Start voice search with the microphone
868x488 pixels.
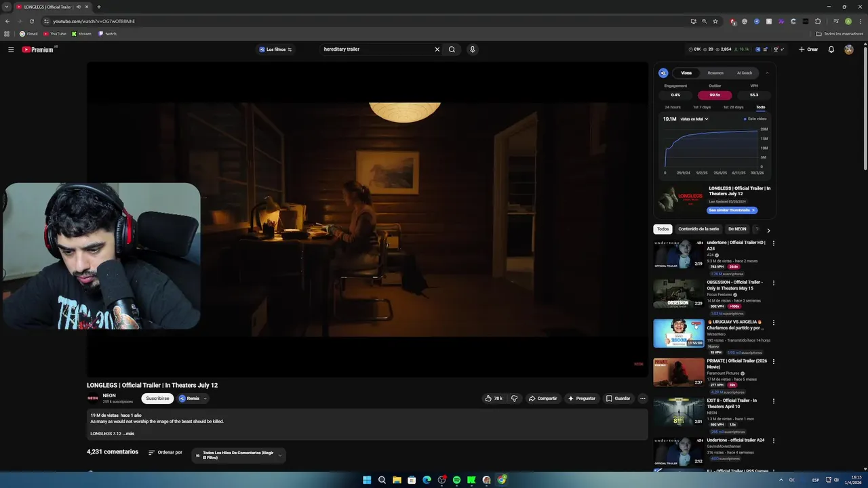coord(473,49)
